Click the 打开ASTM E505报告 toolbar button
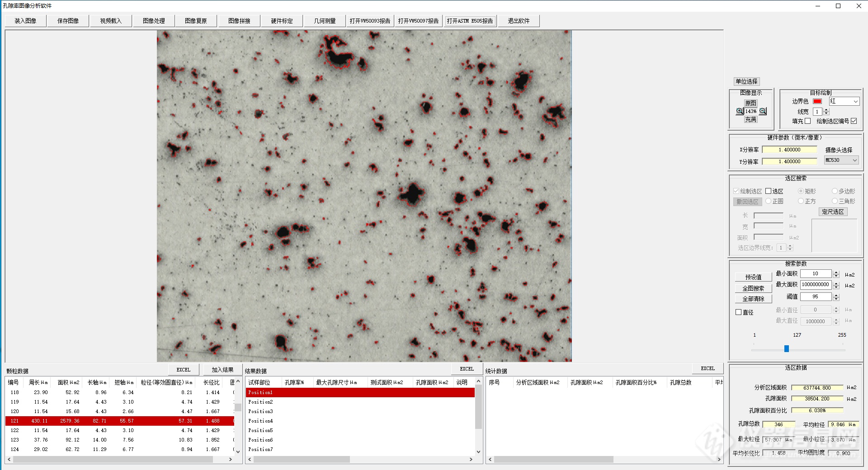Screen dimensions: 868x470 470,21
